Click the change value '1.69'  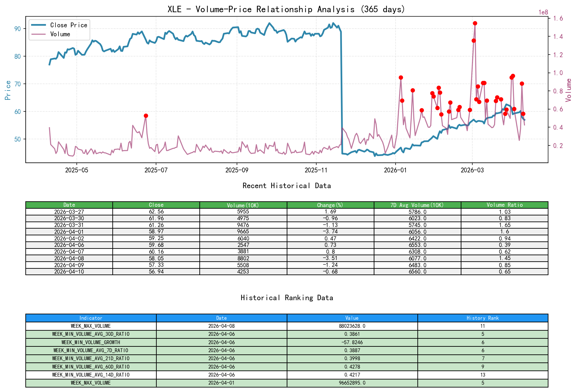[x=330, y=212]
